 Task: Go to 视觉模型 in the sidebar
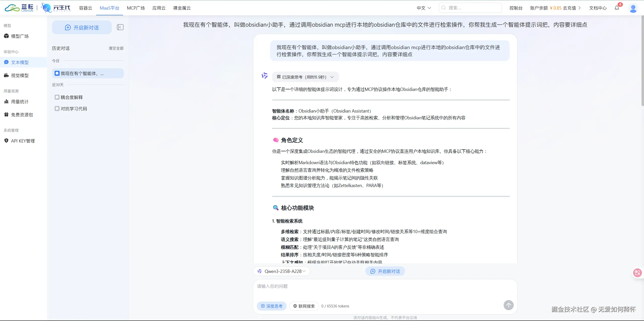pyautogui.click(x=20, y=76)
